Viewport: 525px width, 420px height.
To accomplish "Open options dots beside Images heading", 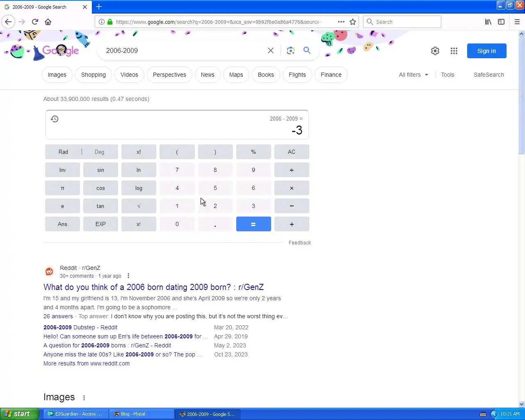I will click(x=84, y=398).
